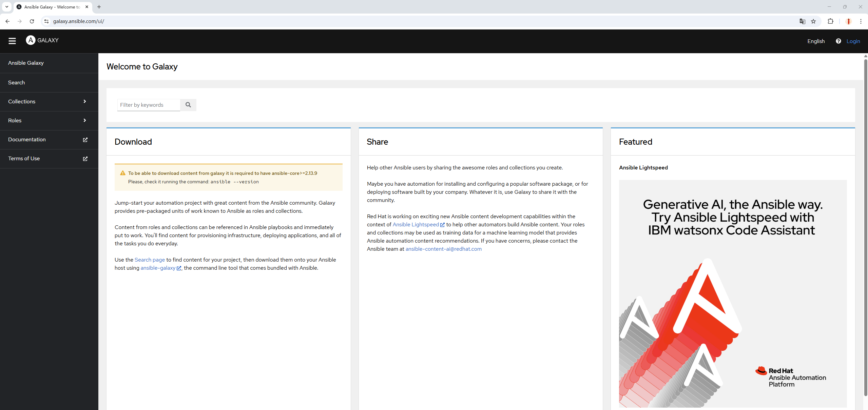Toggle the hamburger navigation menu
Viewport: 868px width, 410px height.
pyautogui.click(x=12, y=41)
